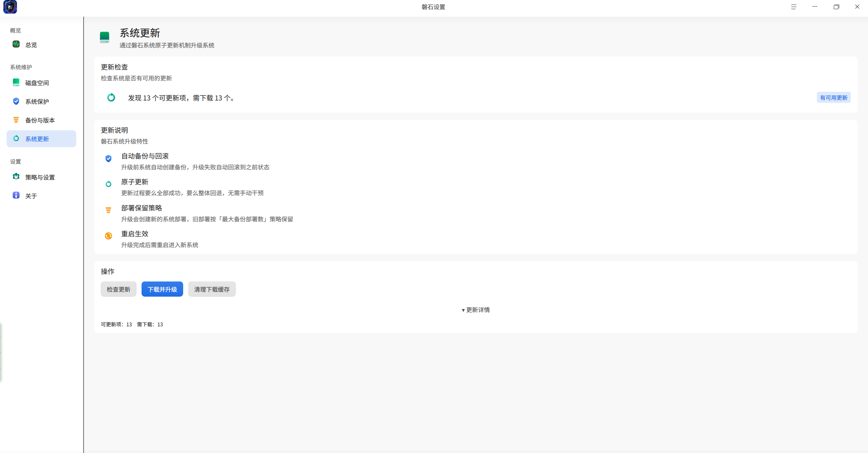Image resolution: width=868 pixels, height=453 pixels.
Task: Click the 更新检查 section title
Action: 114,67
